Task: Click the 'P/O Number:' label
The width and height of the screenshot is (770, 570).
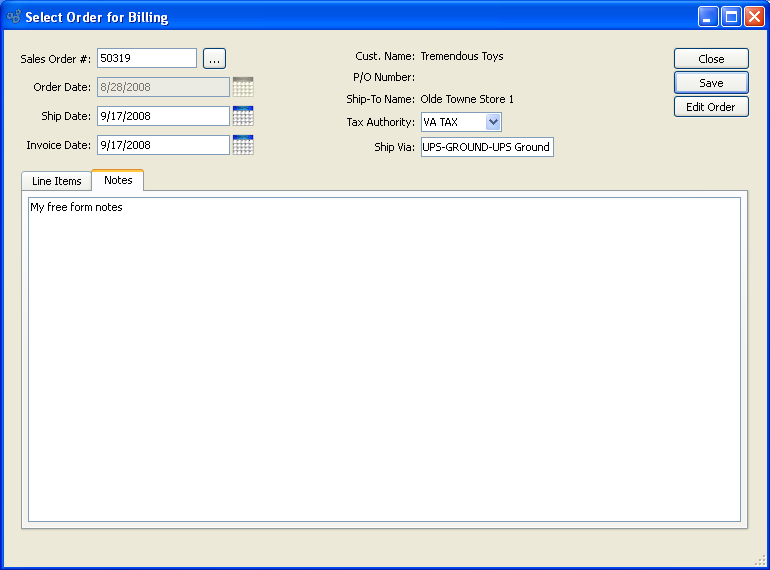Action: (x=384, y=78)
